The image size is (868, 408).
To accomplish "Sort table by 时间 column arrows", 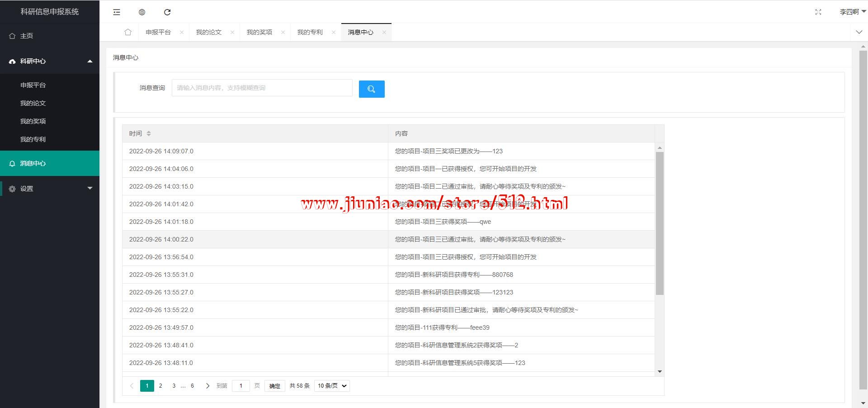I will click(149, 133).
